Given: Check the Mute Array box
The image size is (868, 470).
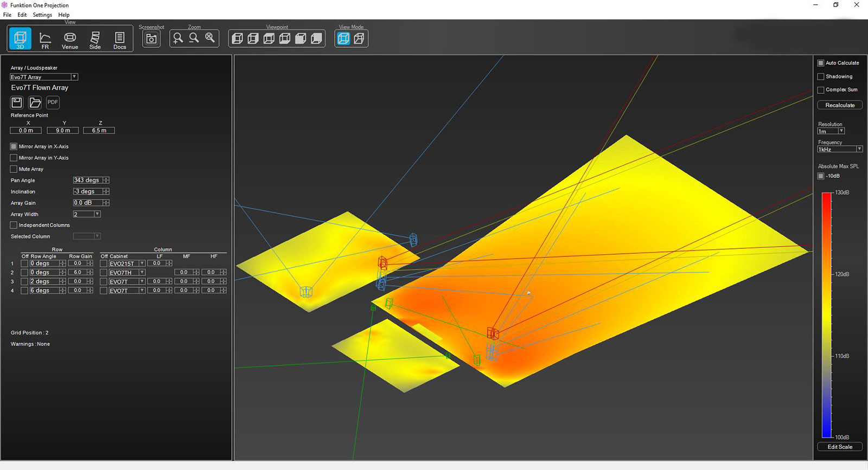Looking at the screenshot, I should click(x=14, y=169).
